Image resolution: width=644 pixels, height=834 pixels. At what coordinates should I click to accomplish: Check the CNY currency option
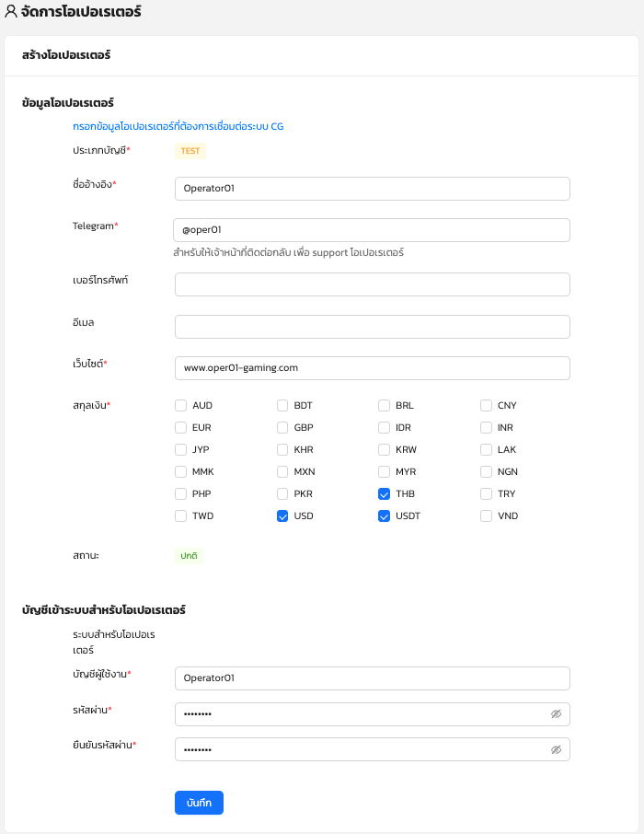[x=486, y=405]
